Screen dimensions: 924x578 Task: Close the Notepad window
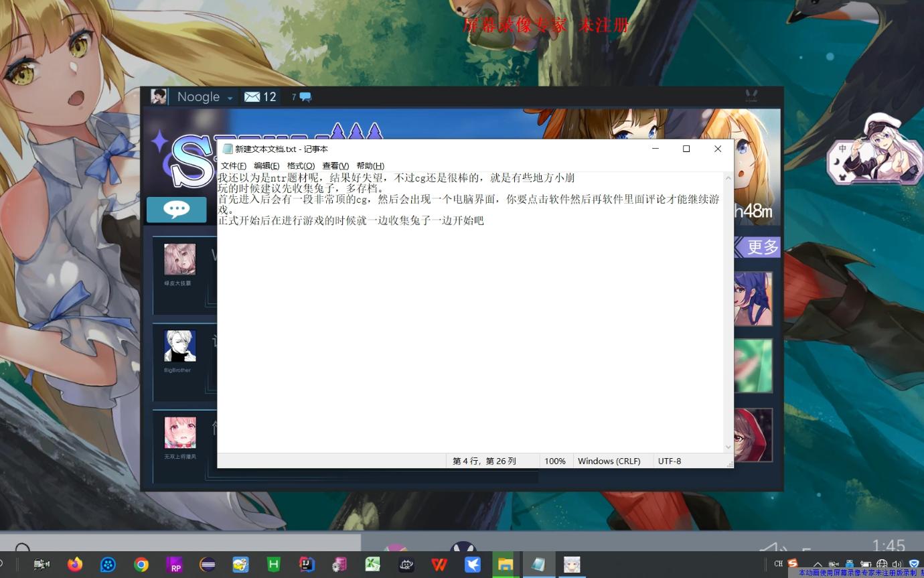tap(718, 149)
